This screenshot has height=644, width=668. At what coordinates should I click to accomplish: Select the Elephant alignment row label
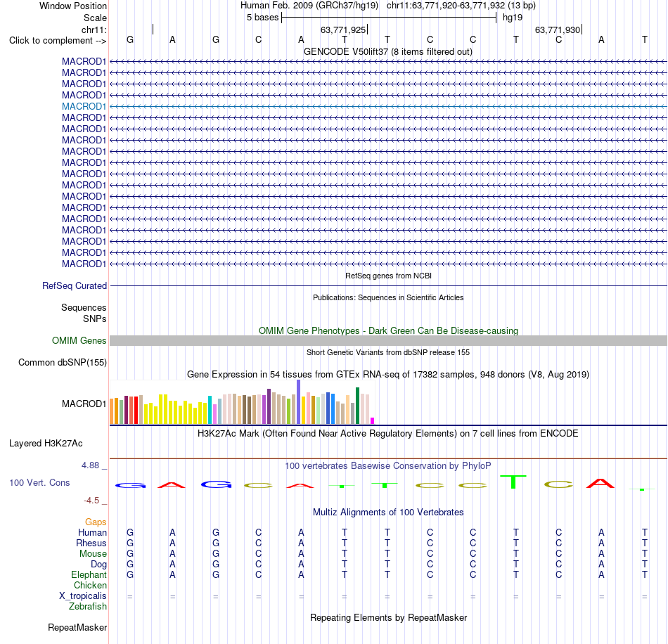pyautogui.click(x=89, y=575)
